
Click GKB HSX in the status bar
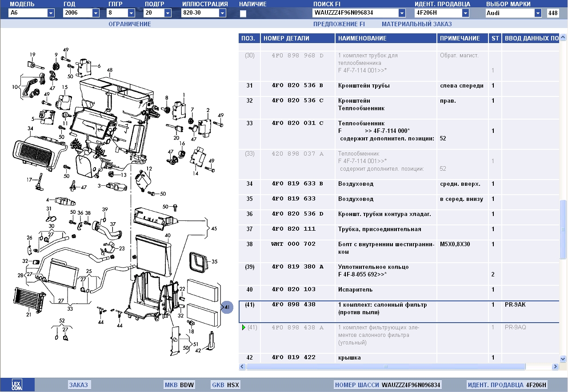click(226, 385)
